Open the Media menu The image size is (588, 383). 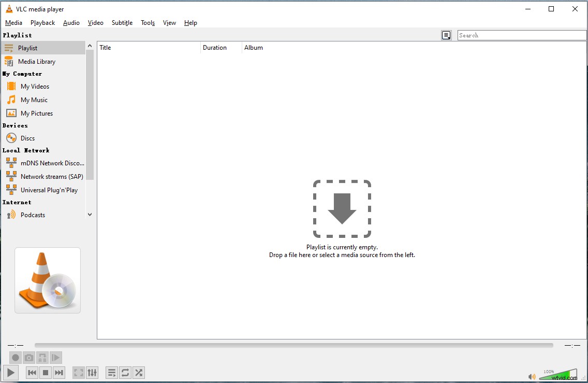tap(13, 22)
